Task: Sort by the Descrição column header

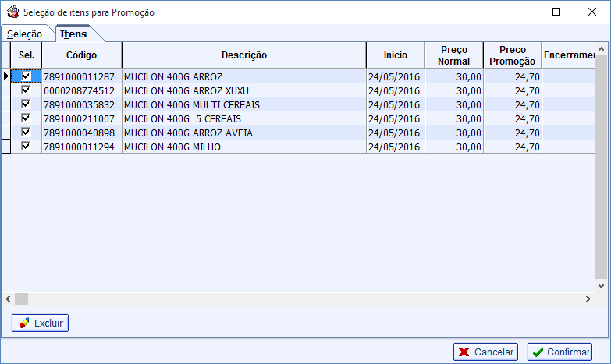Action: coord(244,55)
